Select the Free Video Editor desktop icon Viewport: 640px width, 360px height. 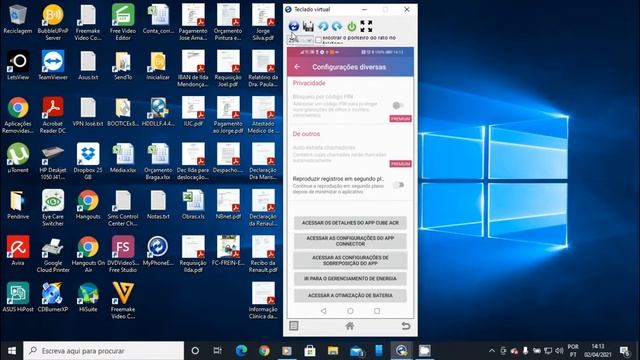pos(123,22)
